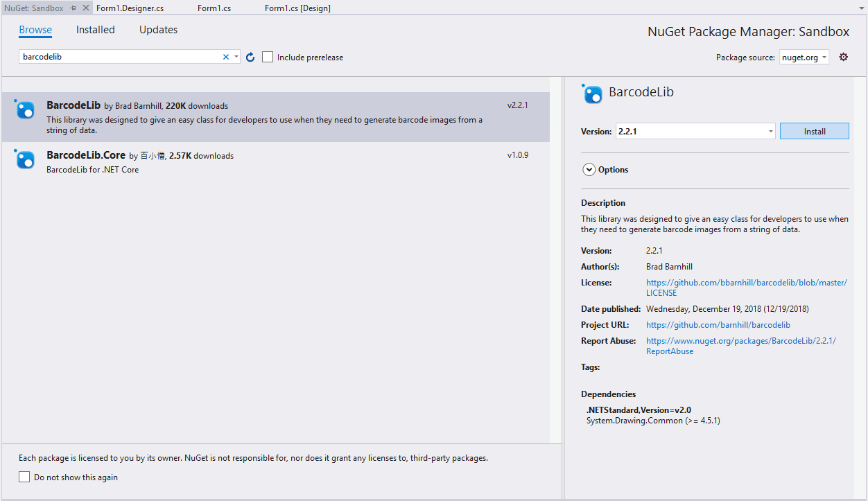This screenshot has width=868, height=501.
Task: Click the .NETStandard,Version=v2.0 dependency heading
Action: pyautogui.click(x=639, y=410)
